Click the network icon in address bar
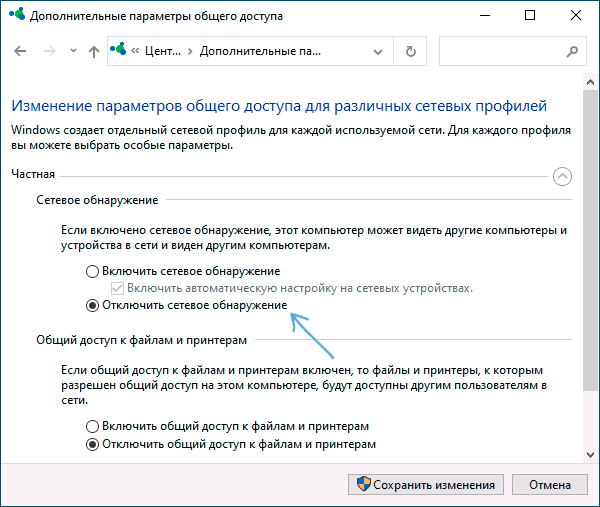This screenshot has height=507, width=600. pyautogui.click(x=118, y=49)
